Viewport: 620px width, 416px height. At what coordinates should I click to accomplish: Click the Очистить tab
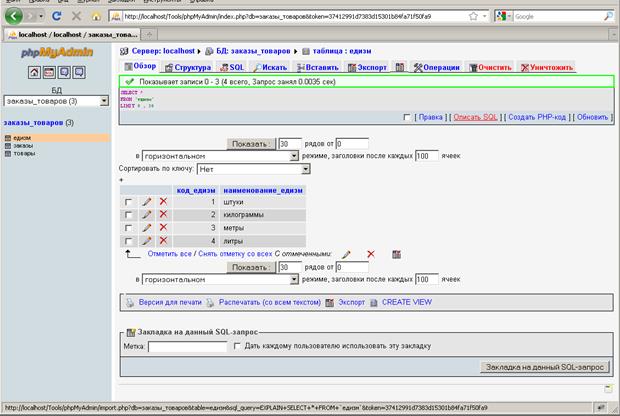click(490, 68)
